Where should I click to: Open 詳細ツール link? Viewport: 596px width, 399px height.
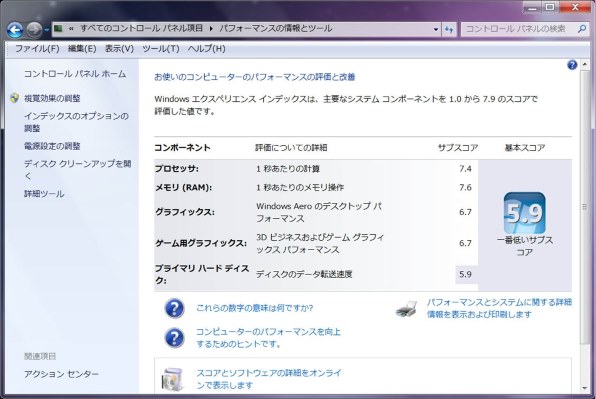[x=44, y=194]
